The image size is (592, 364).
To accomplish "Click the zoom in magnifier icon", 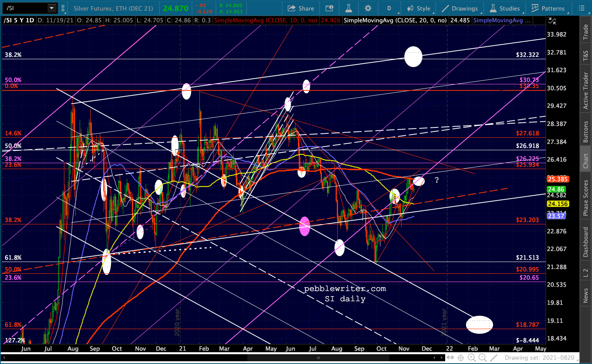I will [x=472, y=358].
